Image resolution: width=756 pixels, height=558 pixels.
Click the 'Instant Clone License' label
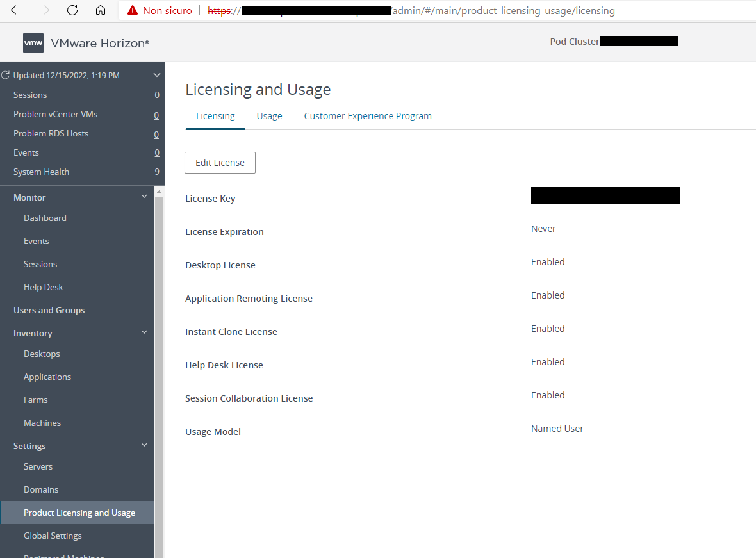(x=231, y=332)
